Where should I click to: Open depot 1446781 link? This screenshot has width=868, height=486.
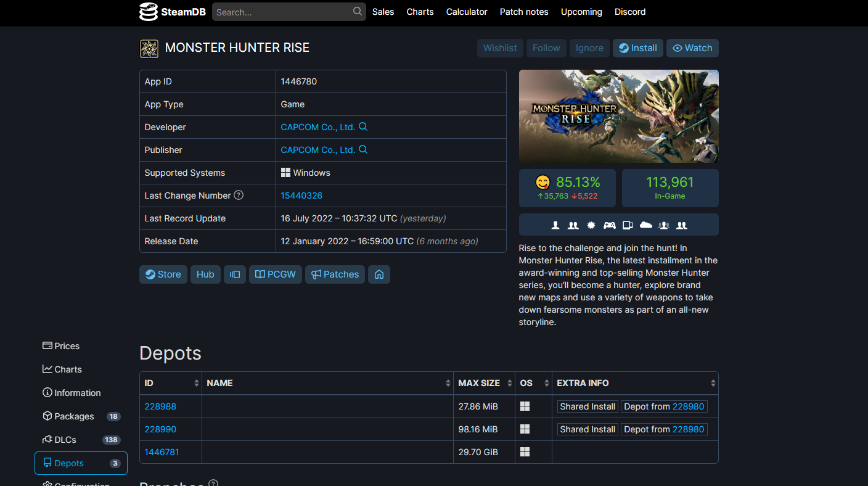pyautogui.click(x=162, y=452)
